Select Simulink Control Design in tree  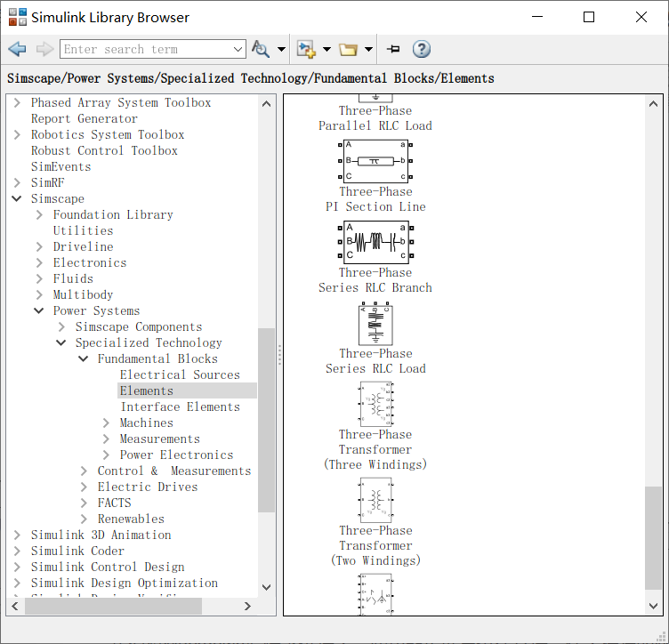click(x=108, y=567)
